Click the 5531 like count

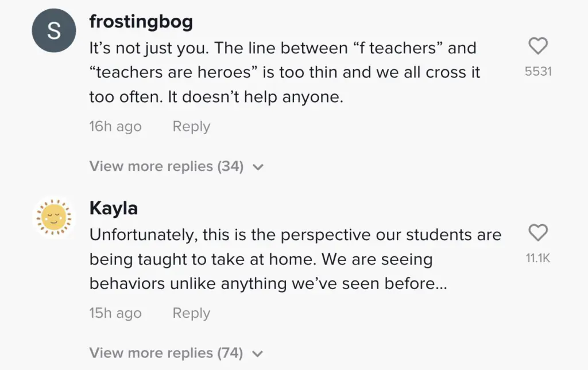point(538,72)
